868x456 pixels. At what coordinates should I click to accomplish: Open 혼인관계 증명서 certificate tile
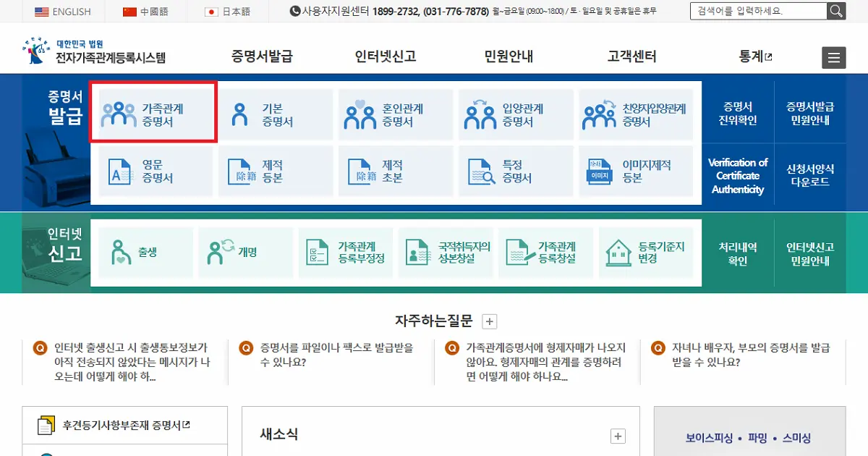coord(396,115)
